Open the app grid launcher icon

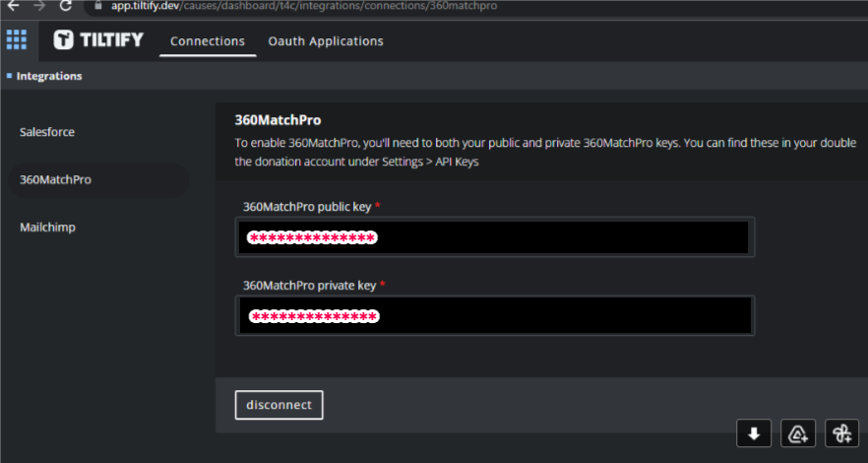click(x=16, y=39)
